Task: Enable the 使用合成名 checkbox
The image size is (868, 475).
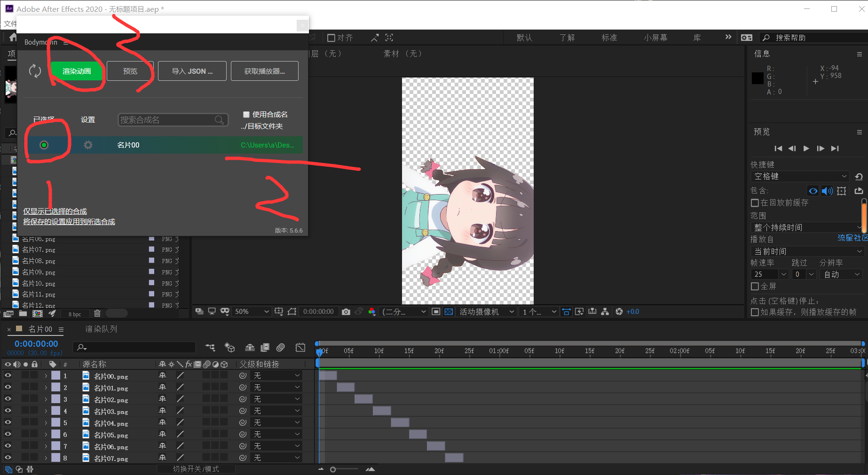Action: tap(246, 114)
